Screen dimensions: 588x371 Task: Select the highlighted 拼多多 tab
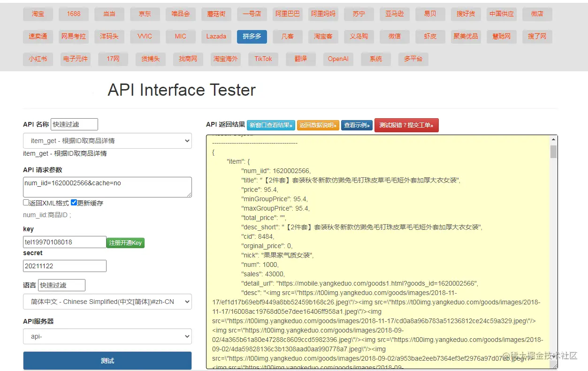[252, 37]
